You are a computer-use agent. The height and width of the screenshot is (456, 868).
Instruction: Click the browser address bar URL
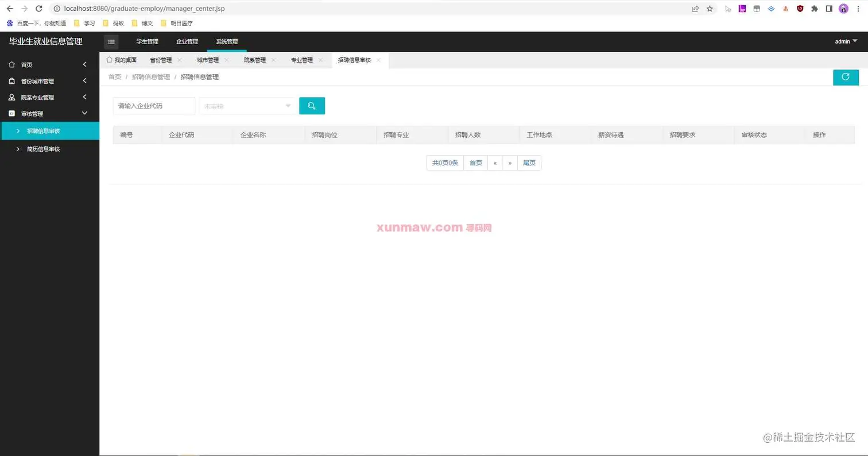pos(145,9)
